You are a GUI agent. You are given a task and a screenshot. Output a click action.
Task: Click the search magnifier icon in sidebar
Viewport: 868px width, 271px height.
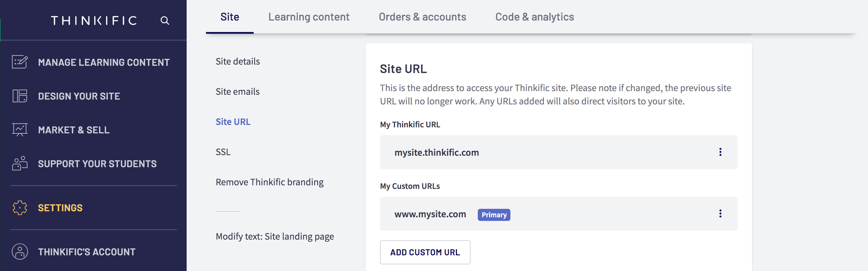click(165, 21)
